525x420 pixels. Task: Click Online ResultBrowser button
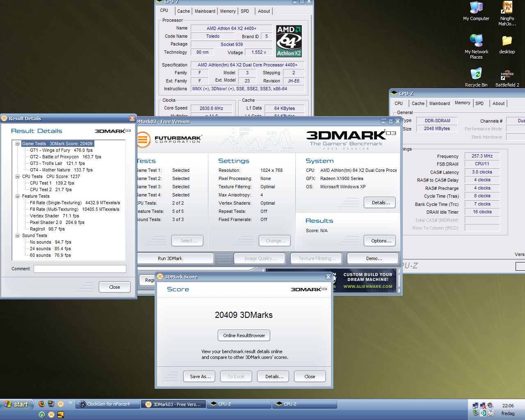click(x=244, y=336)
